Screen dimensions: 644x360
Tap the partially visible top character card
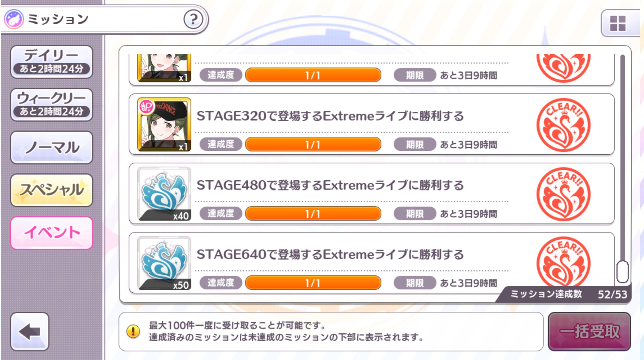point(164,68)
